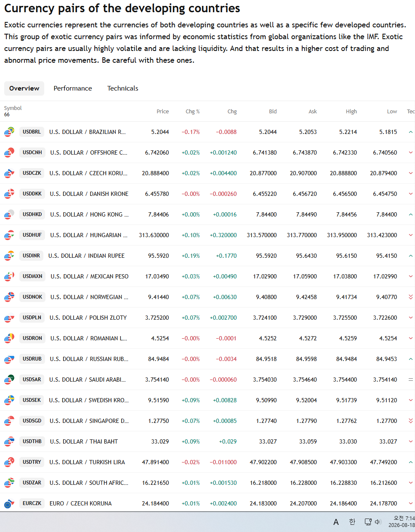
Task: Click U.S. DOLLAR / POLISH ZLOTY name
Action: pyautogui.click(x=88, y=318)
